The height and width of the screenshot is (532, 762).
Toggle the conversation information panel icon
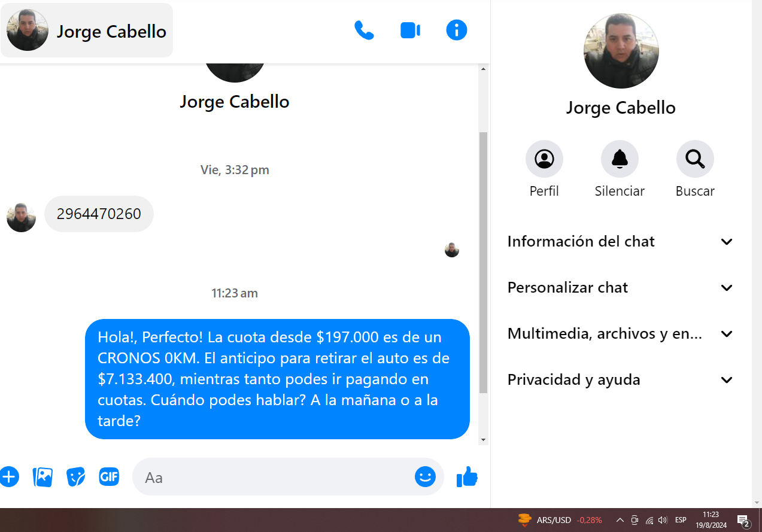pyautogui.click(x=457, y=30)
